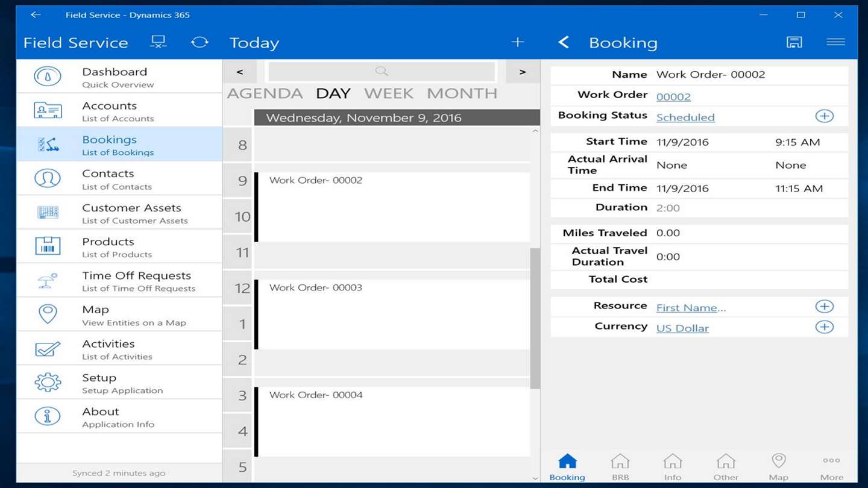Viewport: 868px width, 488px height.
Task: Select Work Order- 00004 calendar entry
Action: (392, 422)
